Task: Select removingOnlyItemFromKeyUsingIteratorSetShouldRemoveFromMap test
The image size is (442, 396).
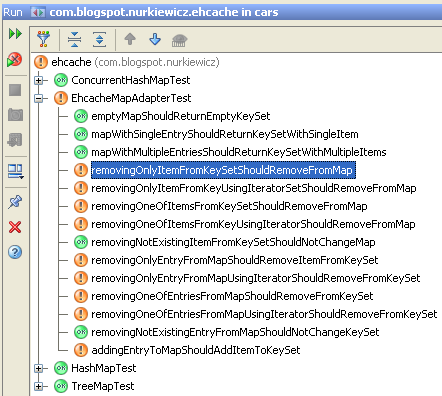Action: point(254,188)
